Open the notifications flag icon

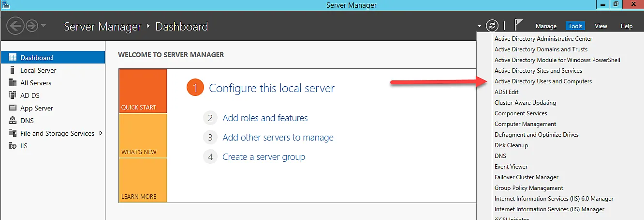518,25
